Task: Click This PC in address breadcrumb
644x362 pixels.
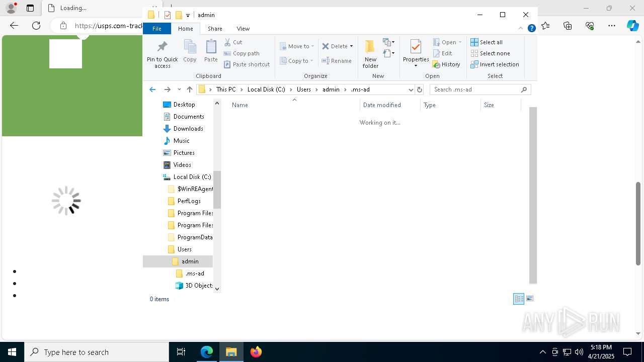Action: (x=226, y=89)
